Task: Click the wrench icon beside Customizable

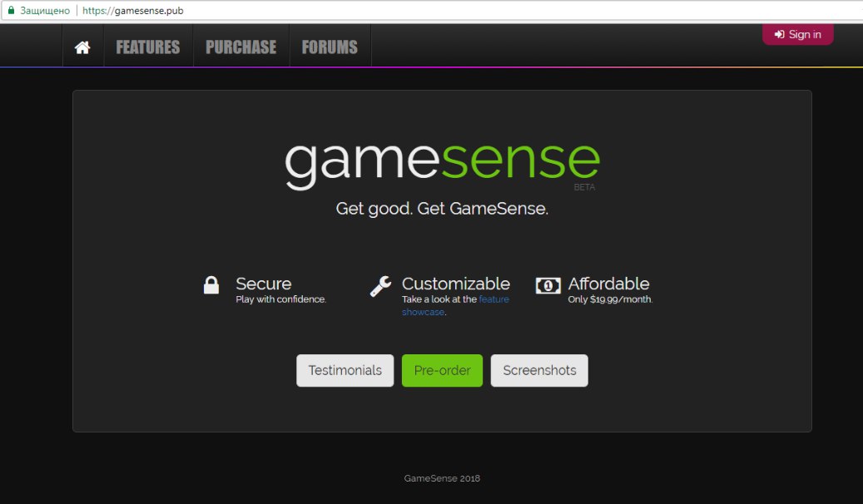Action: 380,286
